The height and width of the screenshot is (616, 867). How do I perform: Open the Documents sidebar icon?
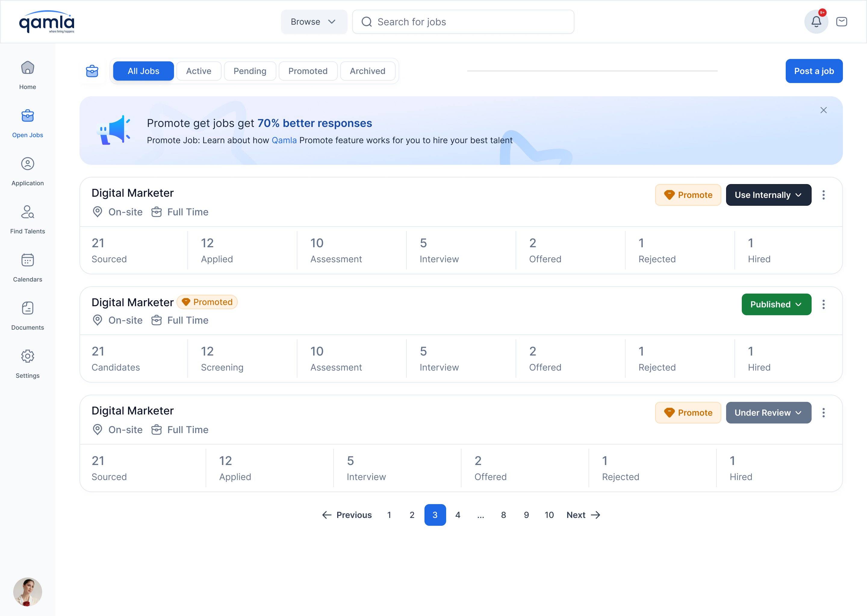click(x=27, y=308)
